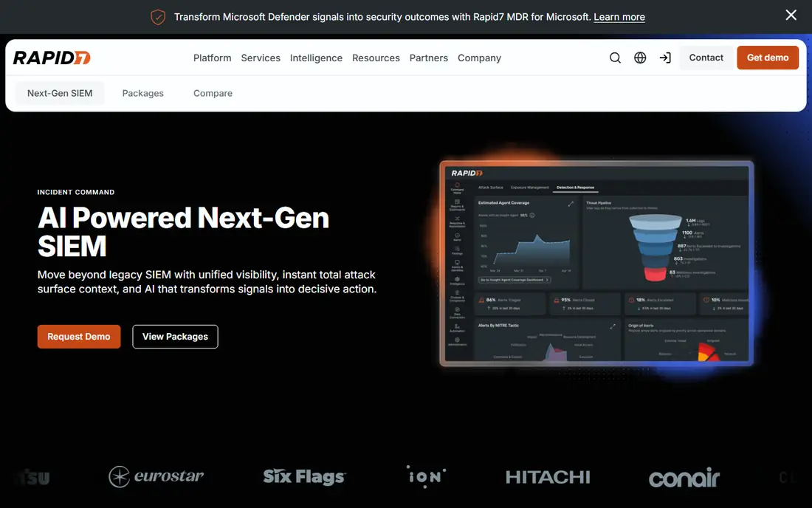This screenshot has width=812, height=508.
Task: Select the Next-Gen SIEM tab
Action: [60, 93]
